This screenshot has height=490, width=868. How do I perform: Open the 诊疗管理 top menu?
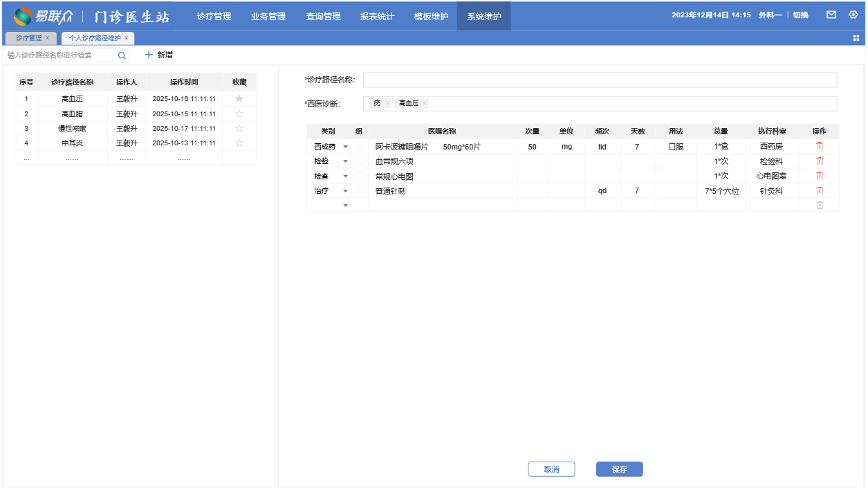[214, 16]
